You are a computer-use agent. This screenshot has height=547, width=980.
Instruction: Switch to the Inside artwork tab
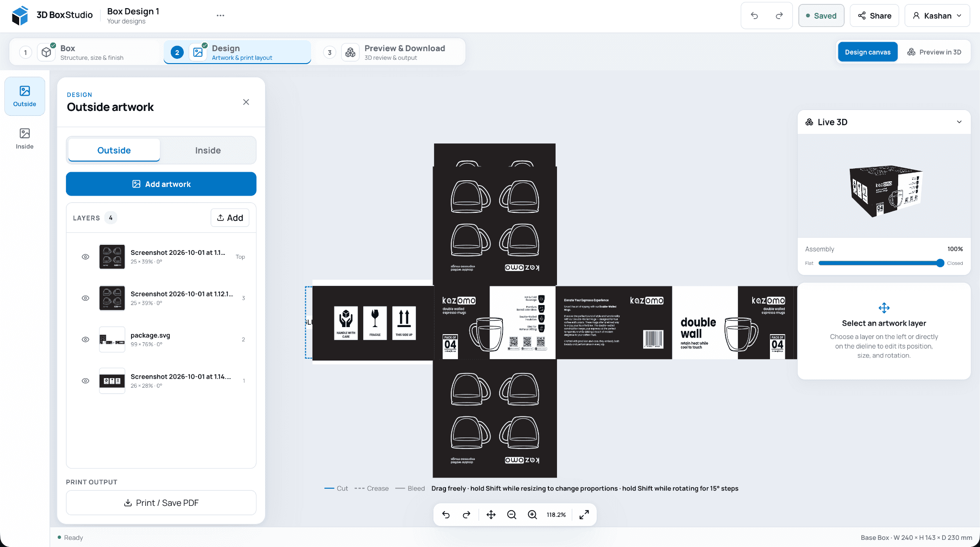[x=208, y=150]
